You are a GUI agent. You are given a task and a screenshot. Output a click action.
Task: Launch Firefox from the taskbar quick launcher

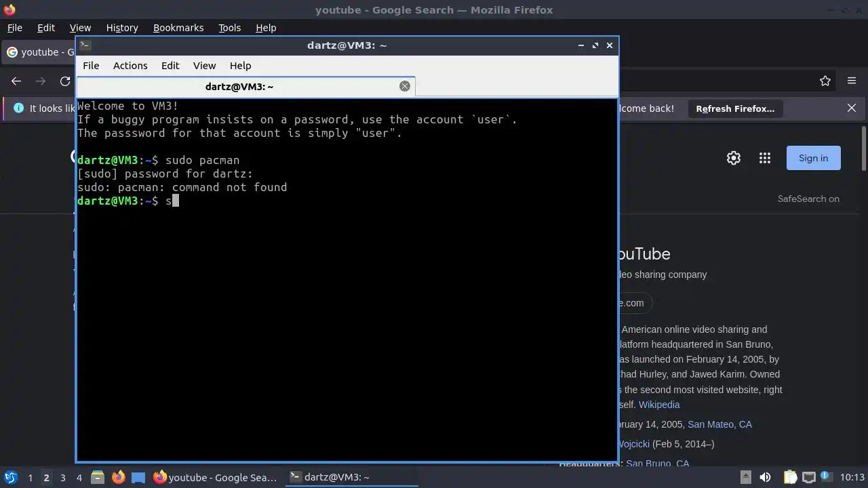pyautogui.click(x=118, y=477)
